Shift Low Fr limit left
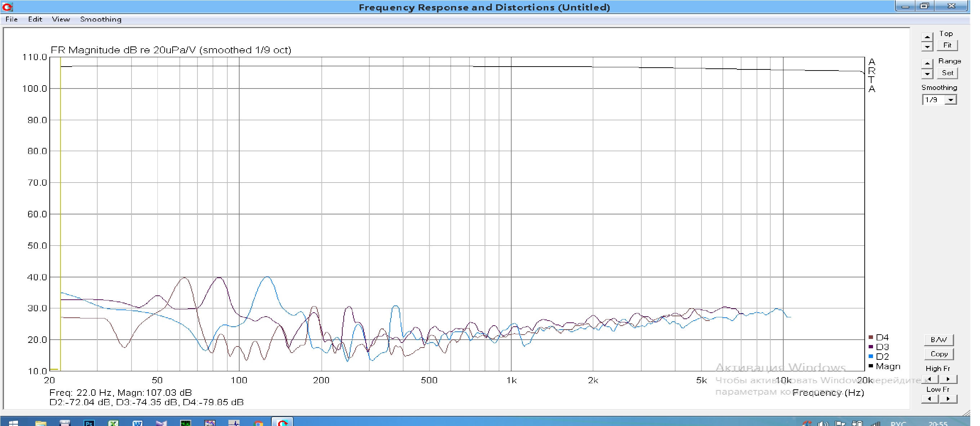Viewport: 980px width, 426px height. pyautogui.click(x=930, y=399)
